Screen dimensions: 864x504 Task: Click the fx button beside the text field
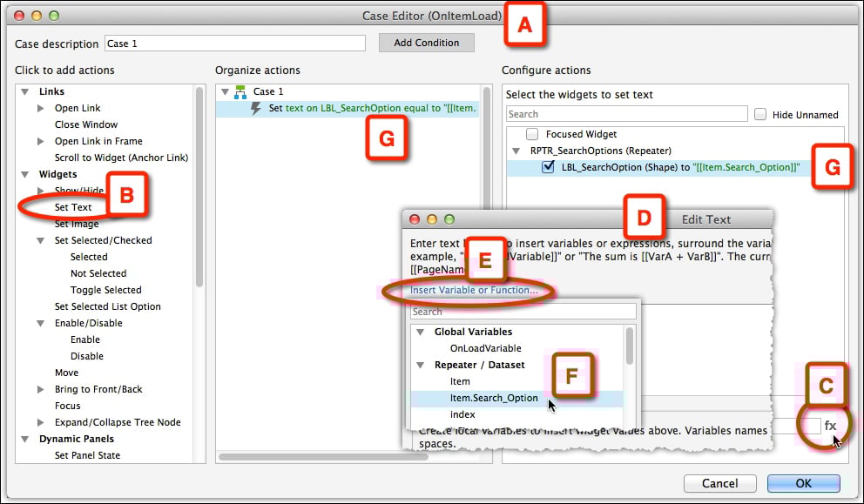pyautogui.click(x=830, y=426)
